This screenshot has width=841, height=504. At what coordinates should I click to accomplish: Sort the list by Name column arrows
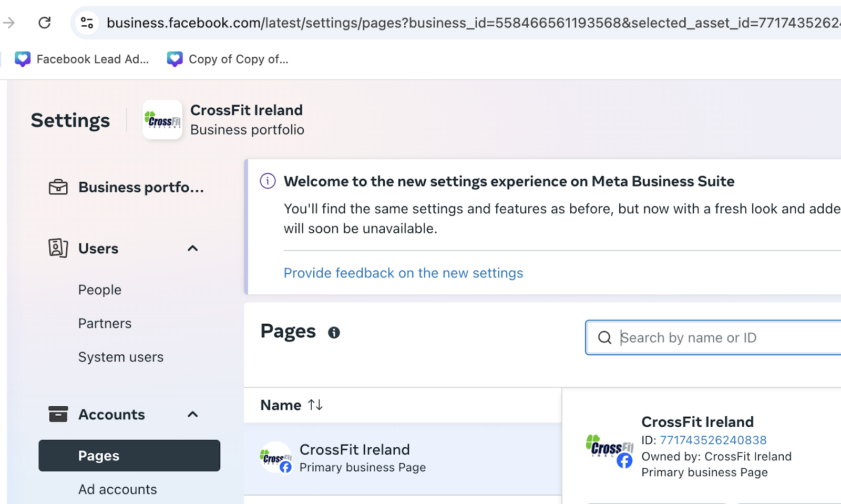pyautogui.click(x=315, y=405)
